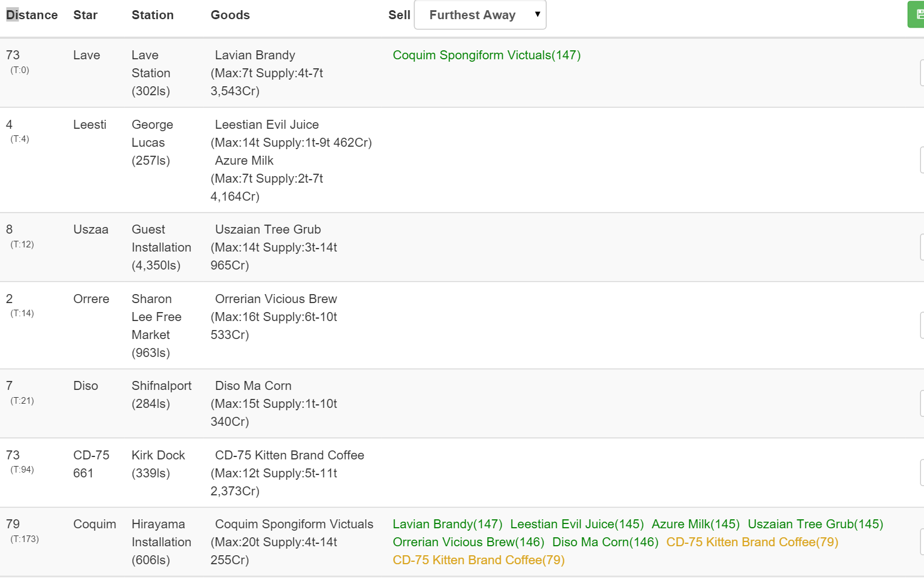924x578 pixels.
Task: Click the right-edge button in Leesti row
Action: pos(922,160)
